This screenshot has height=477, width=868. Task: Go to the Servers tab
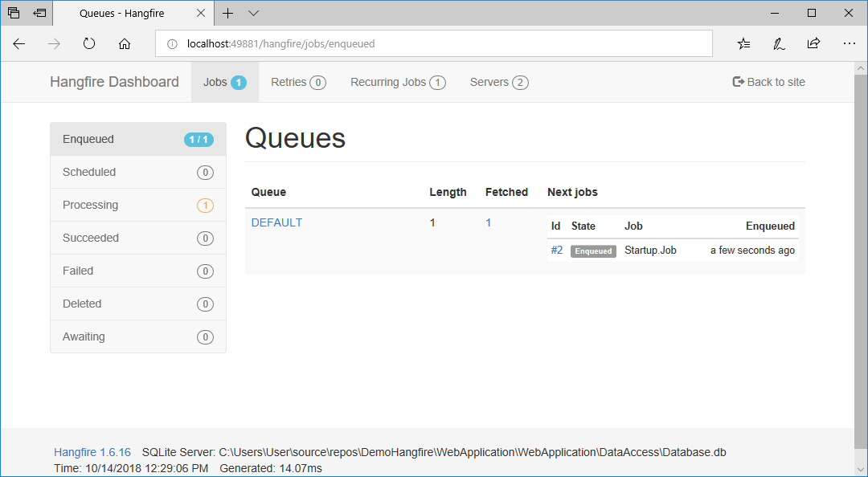pos(499,83)
